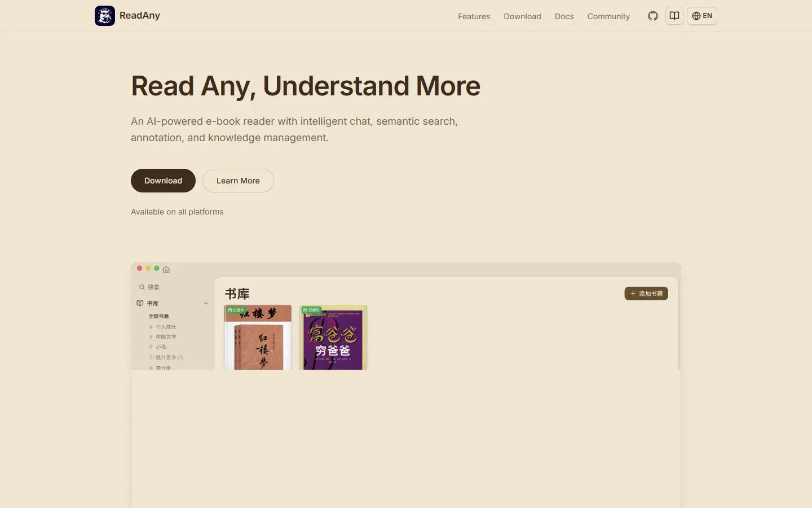Image resolution: width=812 pixels, height=508 pixels.
Task: Open the EN language switcher
Action: click(702, 16)
